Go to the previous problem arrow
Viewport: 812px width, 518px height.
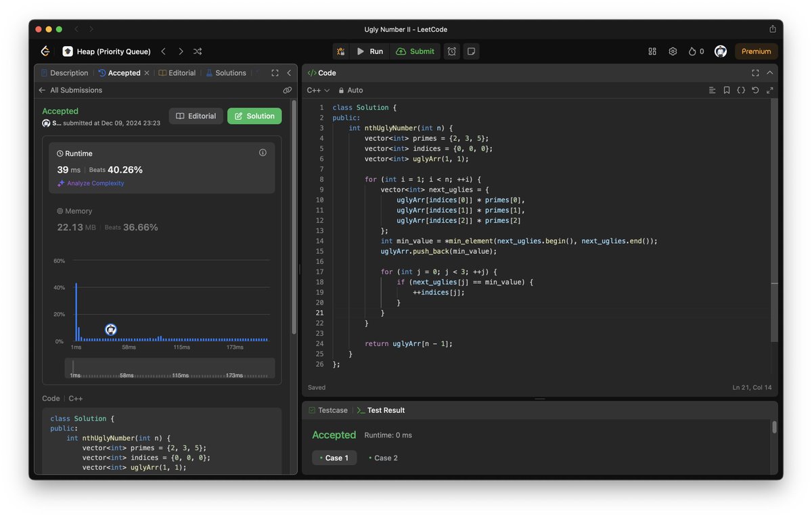(163, 51)
